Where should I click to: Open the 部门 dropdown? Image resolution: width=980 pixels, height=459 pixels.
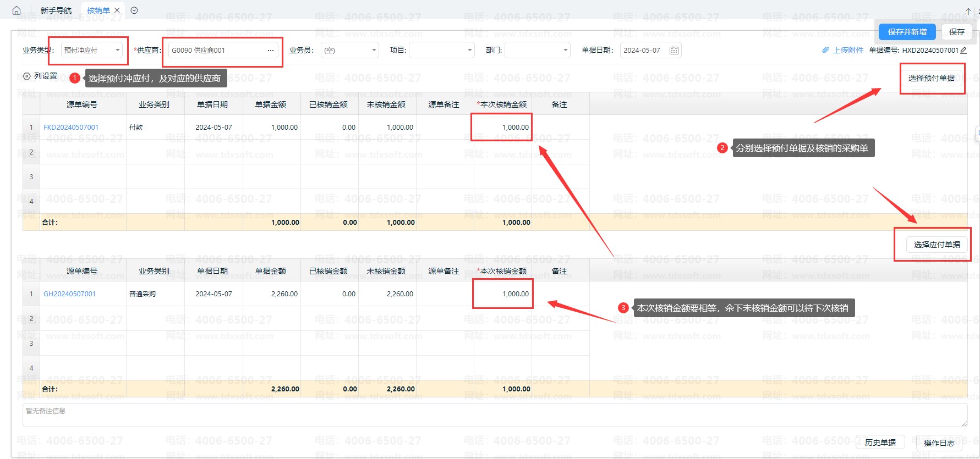point(565,51)
